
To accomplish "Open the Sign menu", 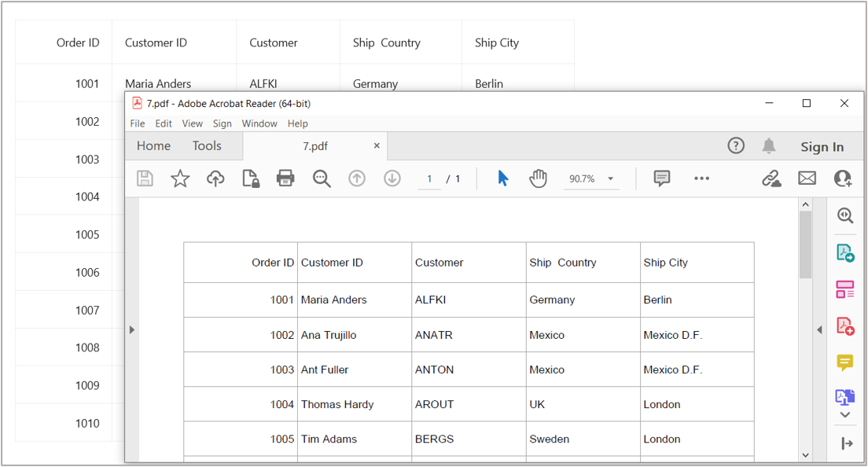I will pos(222,123).
